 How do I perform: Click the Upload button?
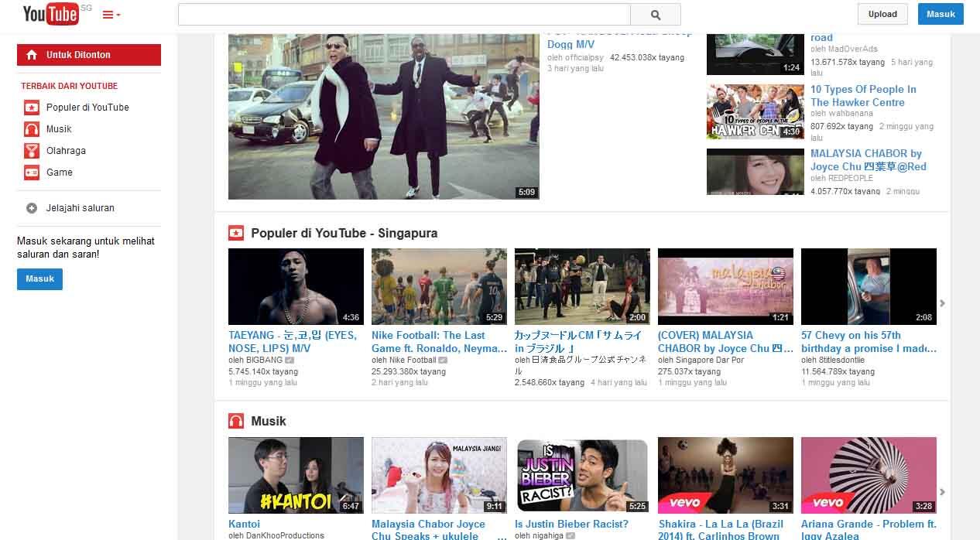pyautogui.click(x=882, y=14)
